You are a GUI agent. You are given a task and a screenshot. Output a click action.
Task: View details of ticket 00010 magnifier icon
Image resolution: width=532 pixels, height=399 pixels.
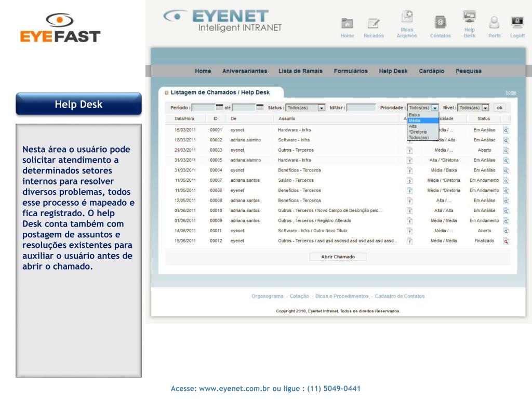coord(506,211)
